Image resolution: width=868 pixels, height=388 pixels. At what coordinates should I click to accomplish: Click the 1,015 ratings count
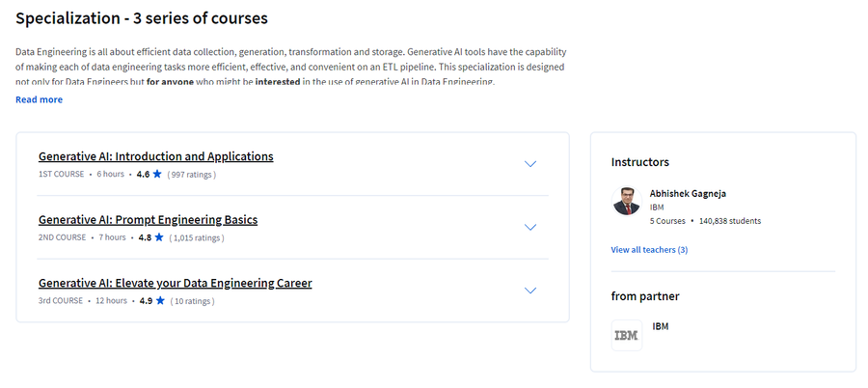click(x=197, y=237)
